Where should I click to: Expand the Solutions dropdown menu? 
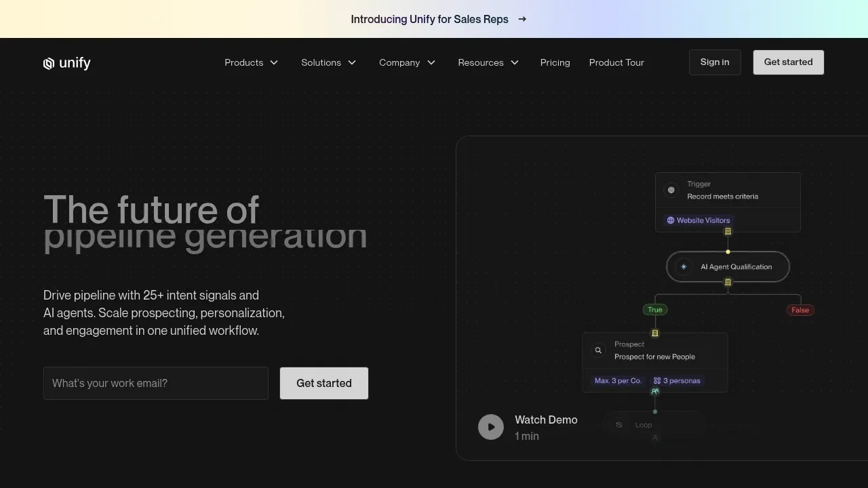pyautogui.click(x=329, y=62)
